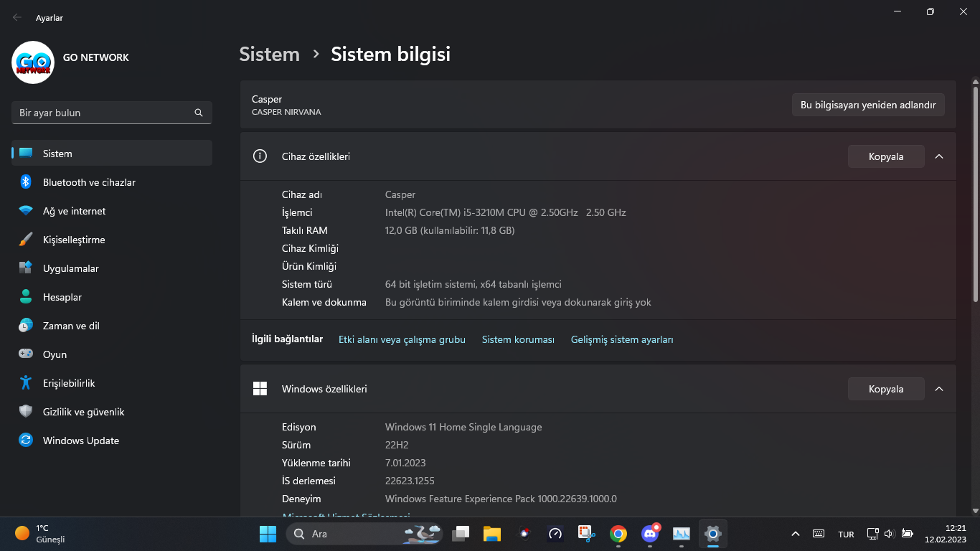The width and height of the screenshot is (980, 551).
Task: Open File Explorer from the taskbar
Action: (x=491, y=534)
